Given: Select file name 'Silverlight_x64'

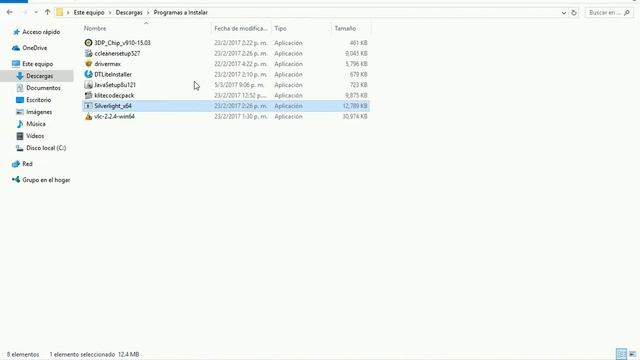Looking at the screenshot, I should click(x=113, y=106).
